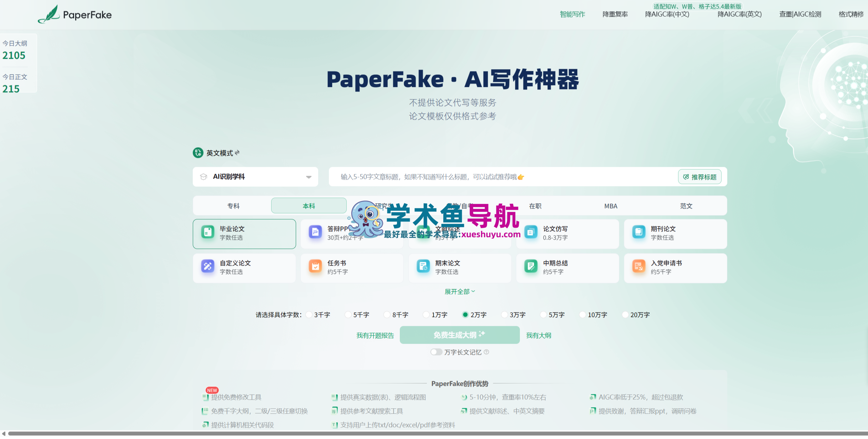This screenshot has width=868, height=439.
Task: Click the 我有开题报告 link
Action: pos(375,335)
